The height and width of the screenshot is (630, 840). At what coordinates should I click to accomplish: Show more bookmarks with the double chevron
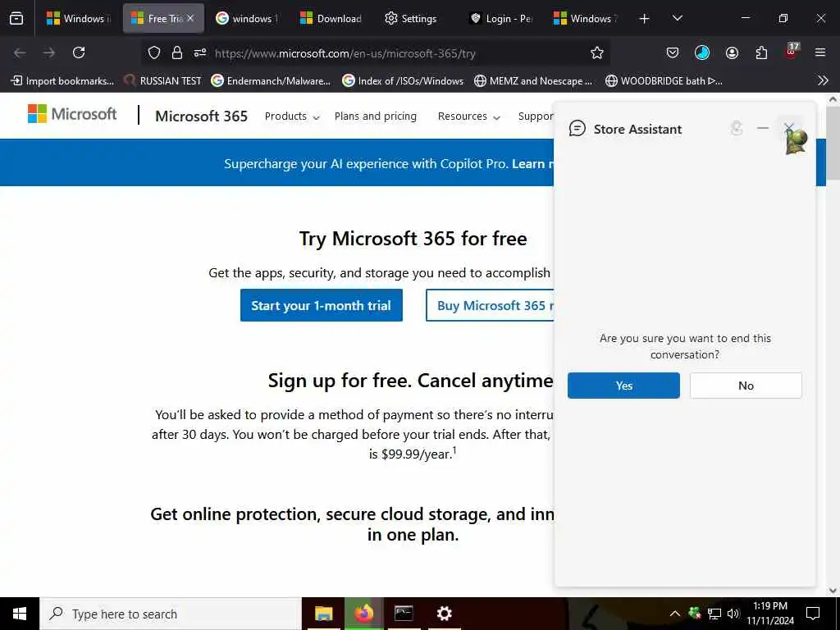(x=823, y=81)
